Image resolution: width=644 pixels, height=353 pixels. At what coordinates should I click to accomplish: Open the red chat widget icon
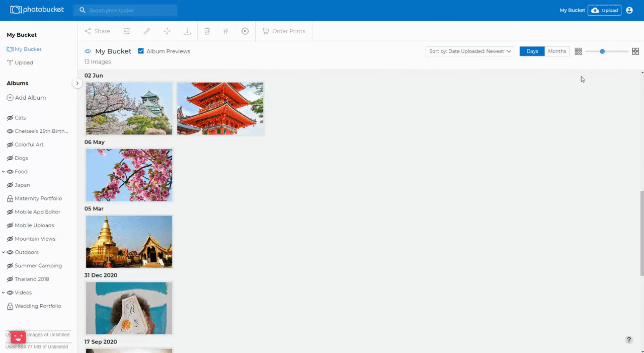point(18,337)
